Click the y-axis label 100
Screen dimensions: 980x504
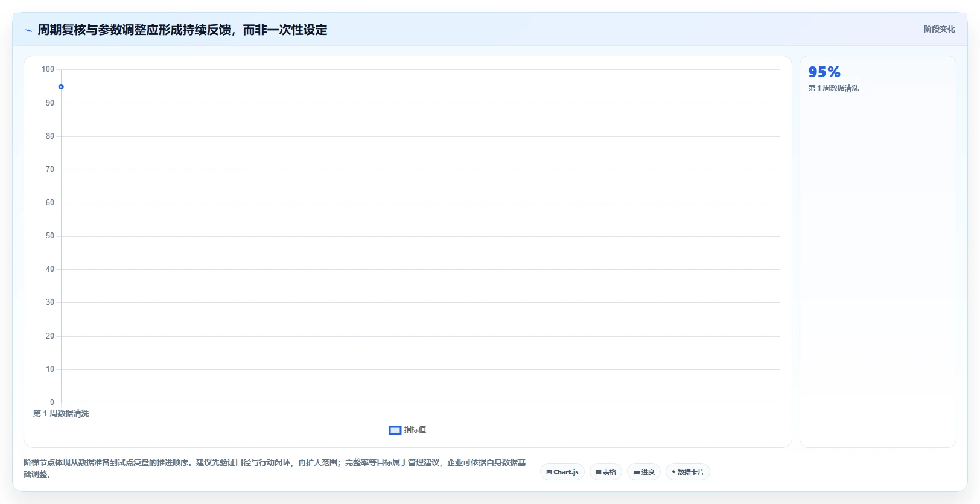[x=48, y=69]
